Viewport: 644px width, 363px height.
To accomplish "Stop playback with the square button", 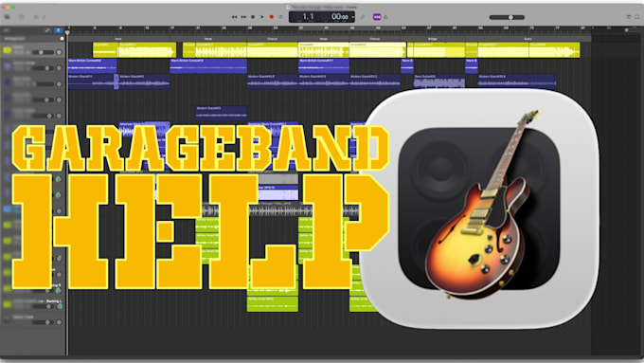I will [253, 17].
